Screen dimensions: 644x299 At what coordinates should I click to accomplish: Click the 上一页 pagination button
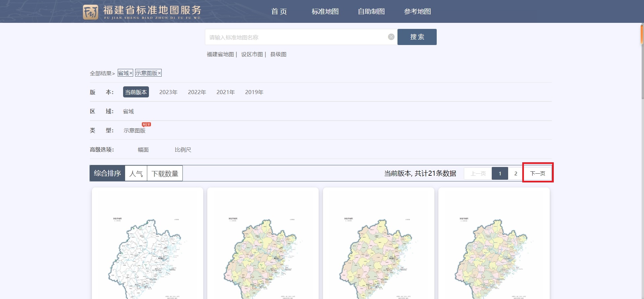coord(478,173)
